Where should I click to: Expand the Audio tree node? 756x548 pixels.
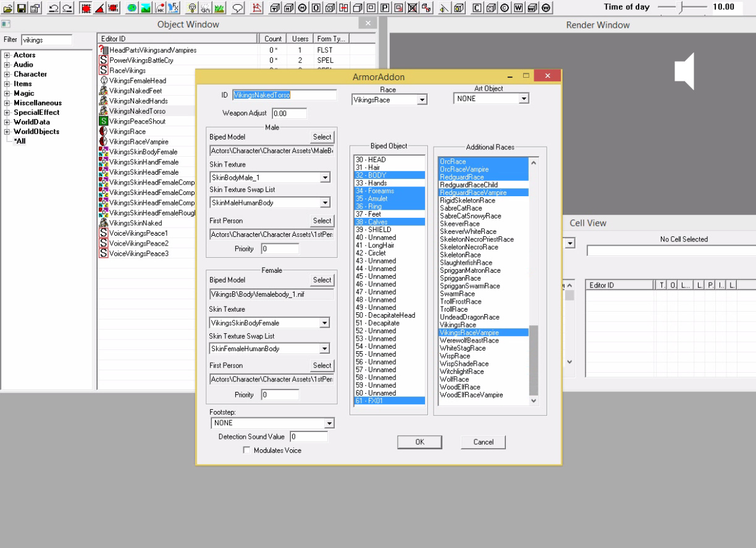7,65
